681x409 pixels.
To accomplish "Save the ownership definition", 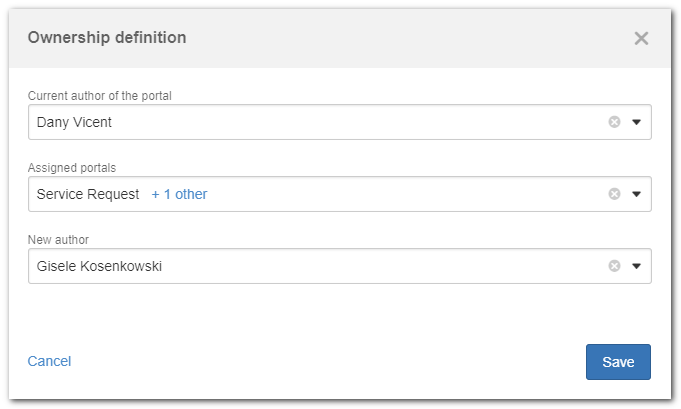I will [x=618, y=362].
